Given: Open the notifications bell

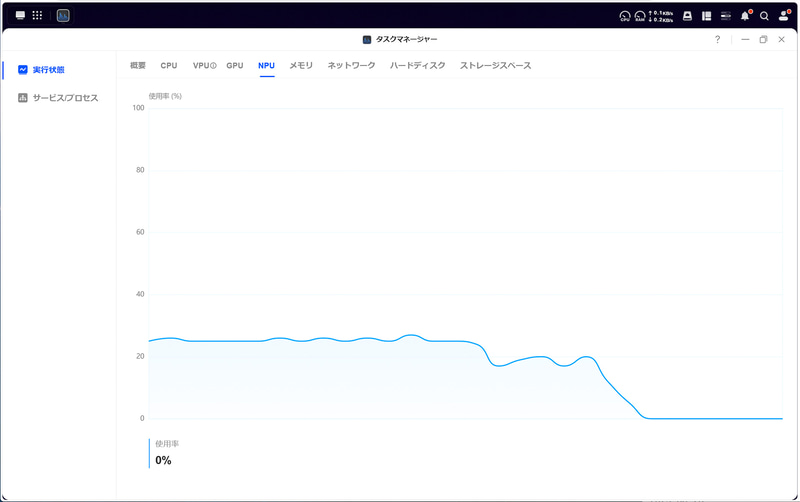Looking at the screenshot, I should point(745,16).
